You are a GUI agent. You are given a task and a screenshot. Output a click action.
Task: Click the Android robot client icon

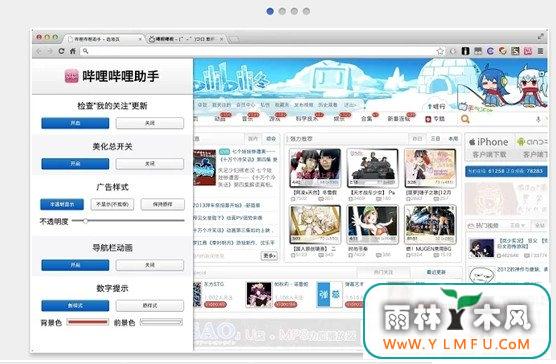tap(521, 142)
